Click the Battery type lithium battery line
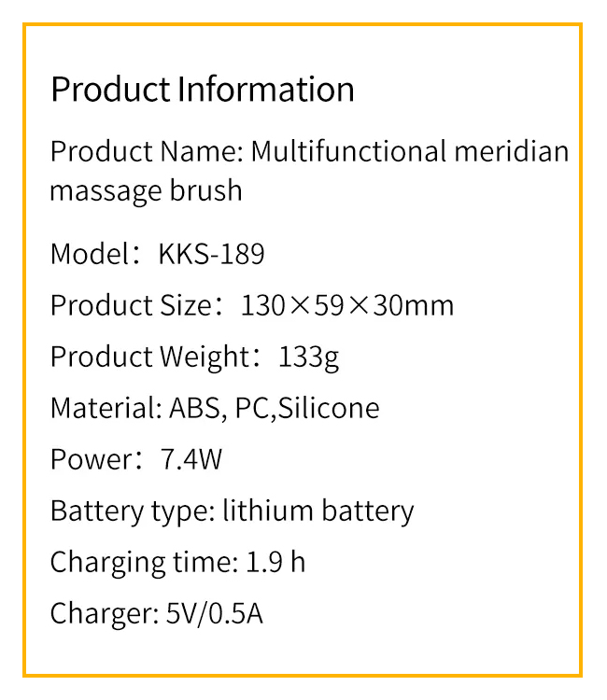The width and height of the screenshot is (607, 700). [233, 511]
